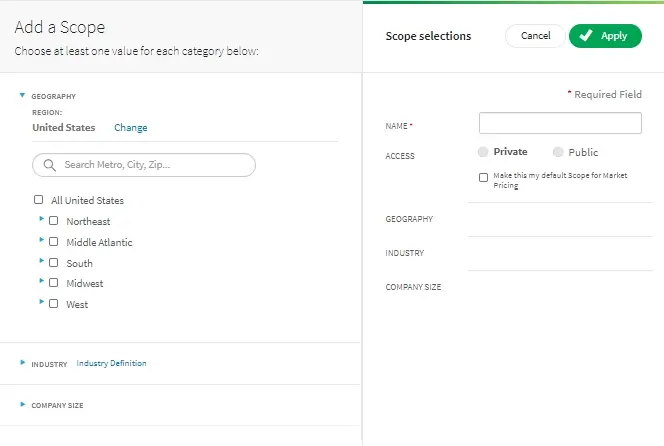
Task: Expand the West tree node arrow
Action: coord(41,302)
